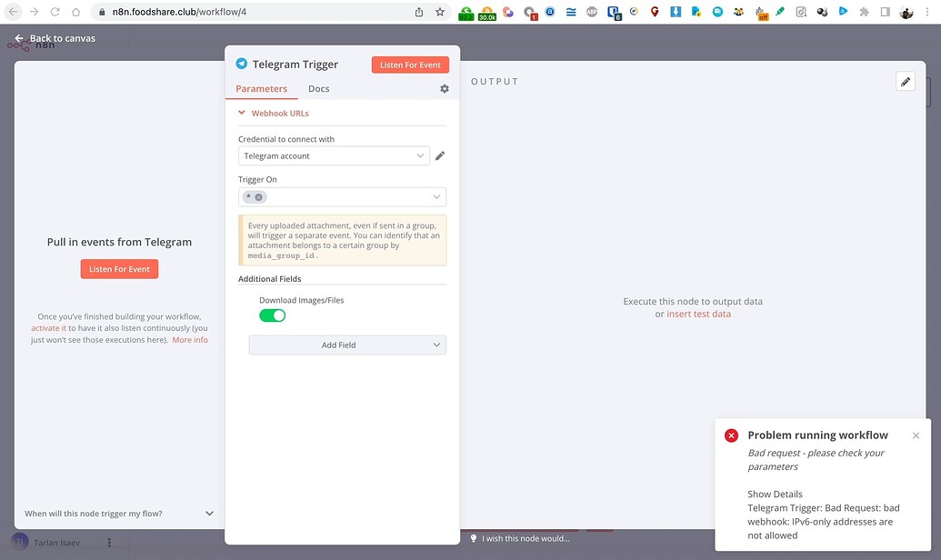Select the Parameters tab
941x560 pixels.
(262, 88)
